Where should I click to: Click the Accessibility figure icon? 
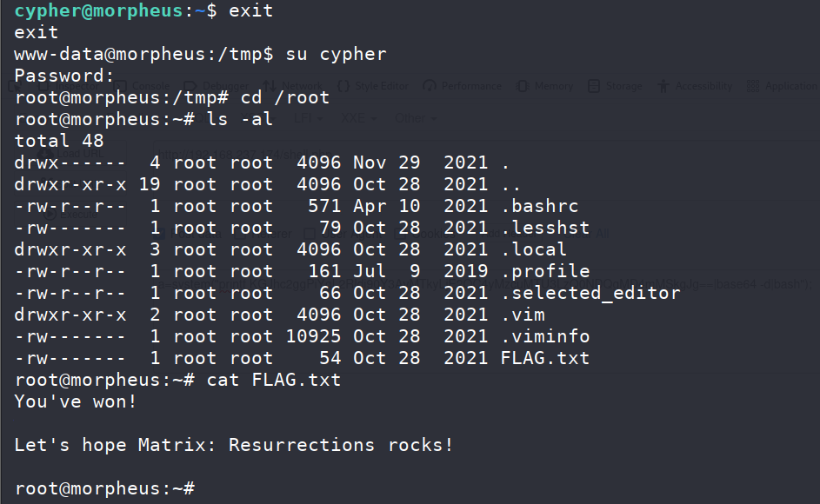click(663, 86)
